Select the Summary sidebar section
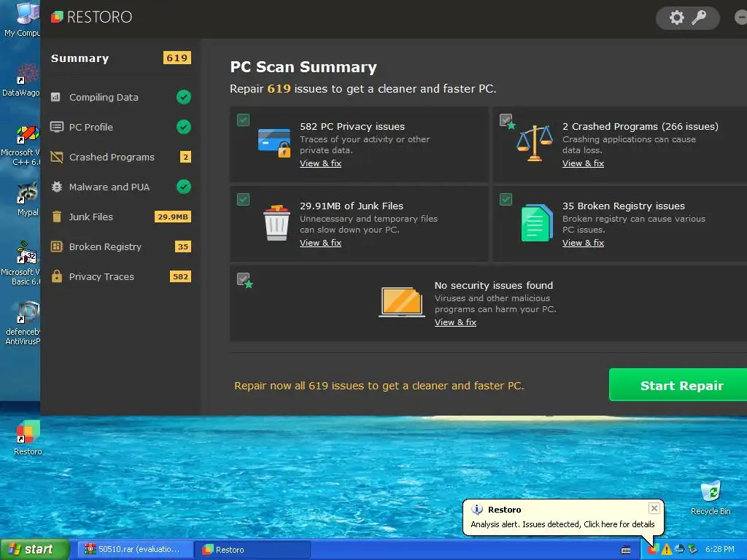Image resolution: width=747 pixels, height=560 pixels. [120, 58]
